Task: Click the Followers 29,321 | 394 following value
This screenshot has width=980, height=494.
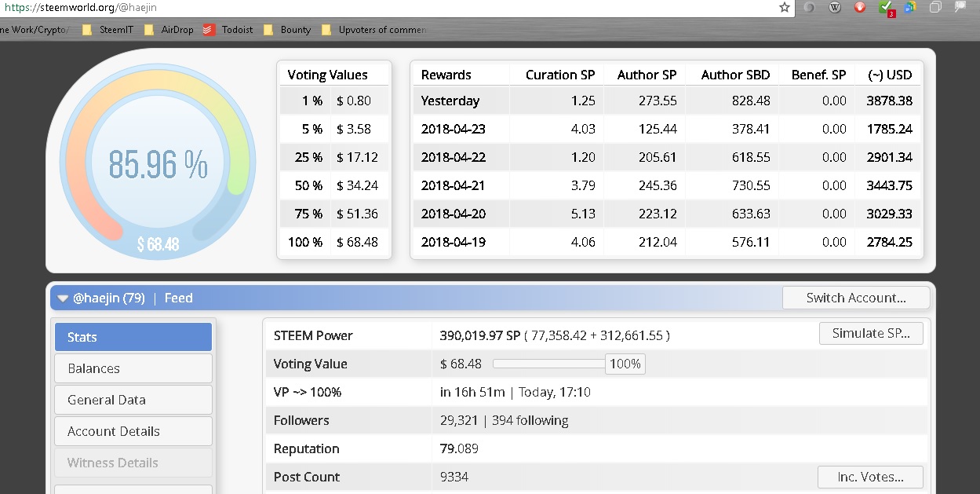Action: point(504,420)
